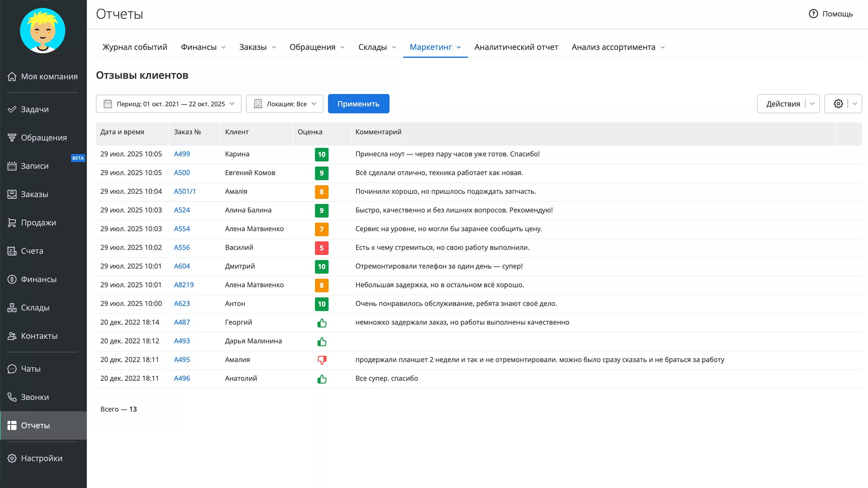Open the report settings gear icon
Screen dimensions: 868x488
[x=838, y=104]
